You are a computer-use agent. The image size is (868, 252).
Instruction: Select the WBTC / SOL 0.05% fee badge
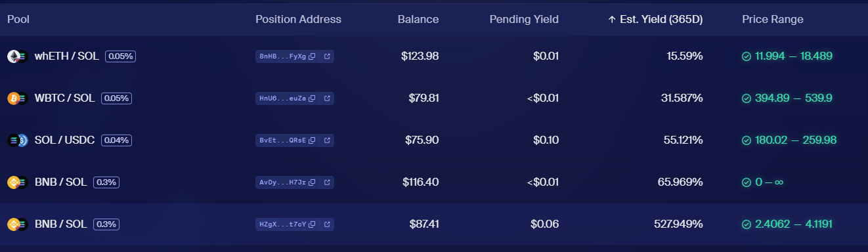click(116, 98)
